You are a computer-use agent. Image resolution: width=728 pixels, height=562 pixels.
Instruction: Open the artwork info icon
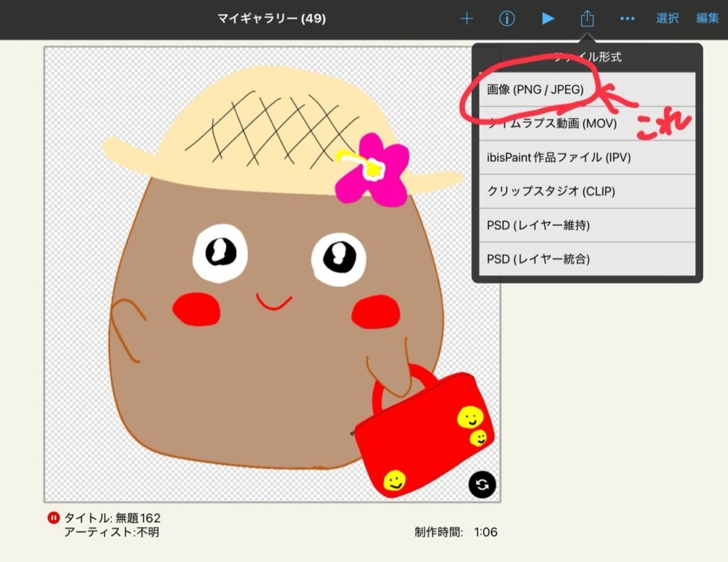tap(507, 19)
